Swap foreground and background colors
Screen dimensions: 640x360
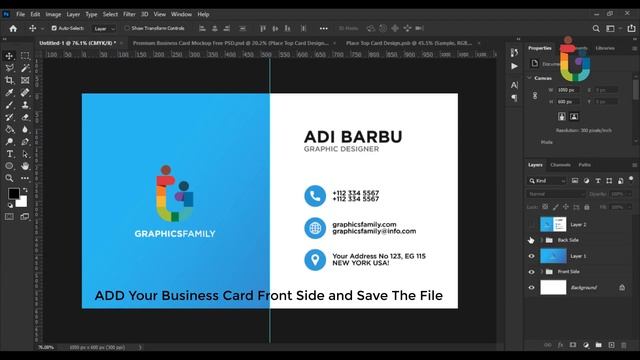(x=25, y=190)
